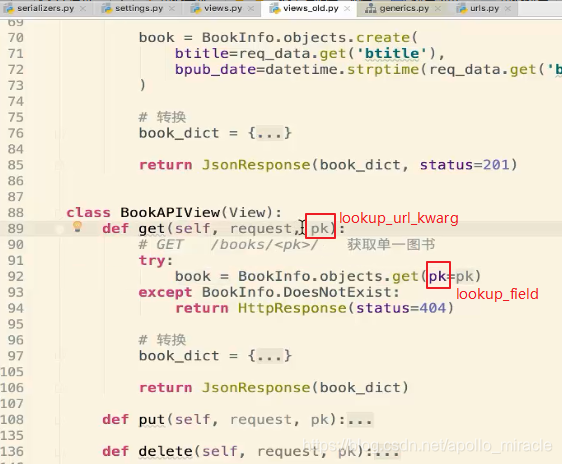Expand folded book_dict braces on line 97
Image resolution: width=562 pixels, height=464 pixels.
pos(270,356)
